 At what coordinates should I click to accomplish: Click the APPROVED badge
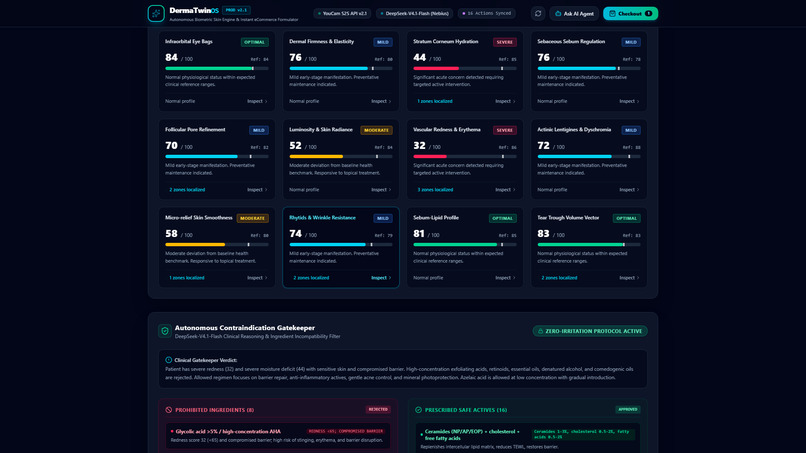click(x=628, y=409)
